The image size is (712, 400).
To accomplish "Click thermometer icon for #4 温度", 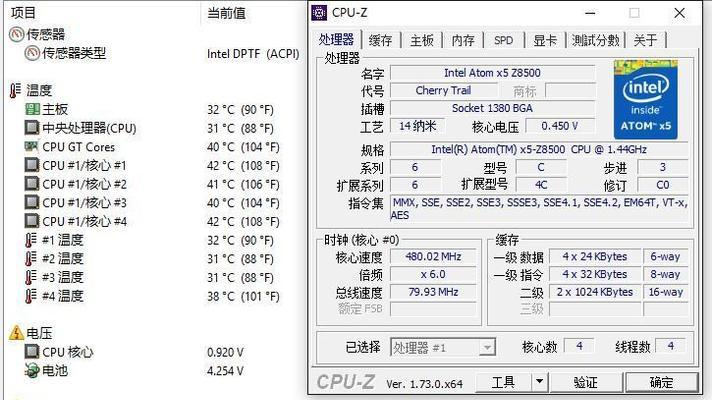I will point(30,296).
